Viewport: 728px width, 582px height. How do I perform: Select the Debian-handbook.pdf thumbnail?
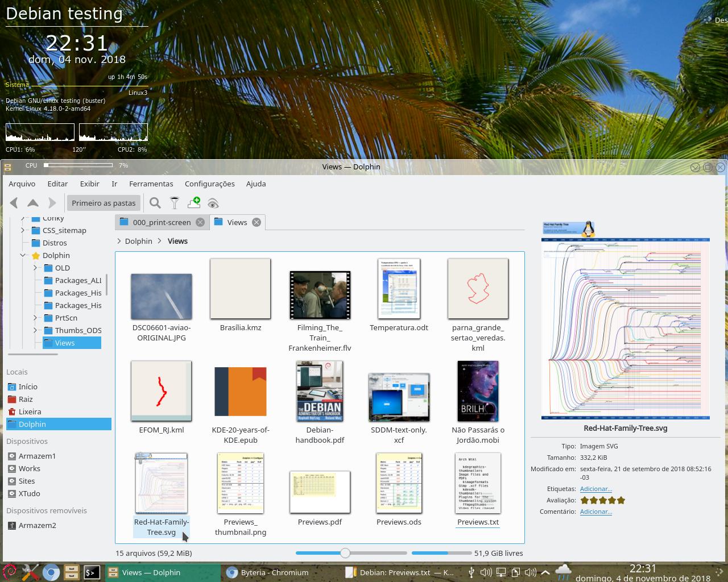click(320, 391)
